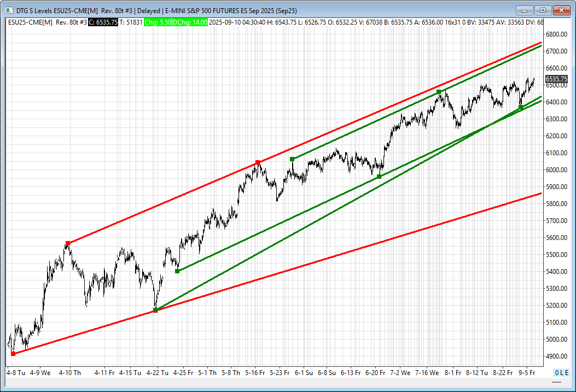The height and width of the screenshot is (392, 576).
Task: Select the red trendline anchor at April 10 peak
Action: [68, 243]
